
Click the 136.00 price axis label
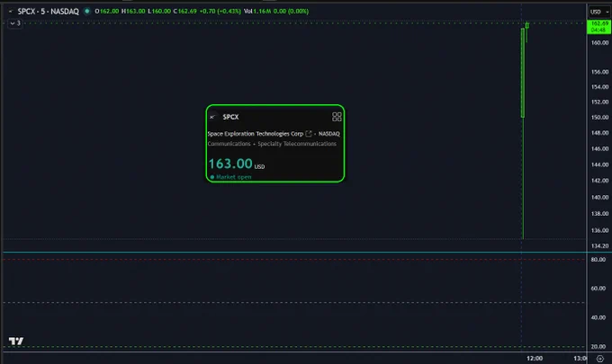pos(599,230)
